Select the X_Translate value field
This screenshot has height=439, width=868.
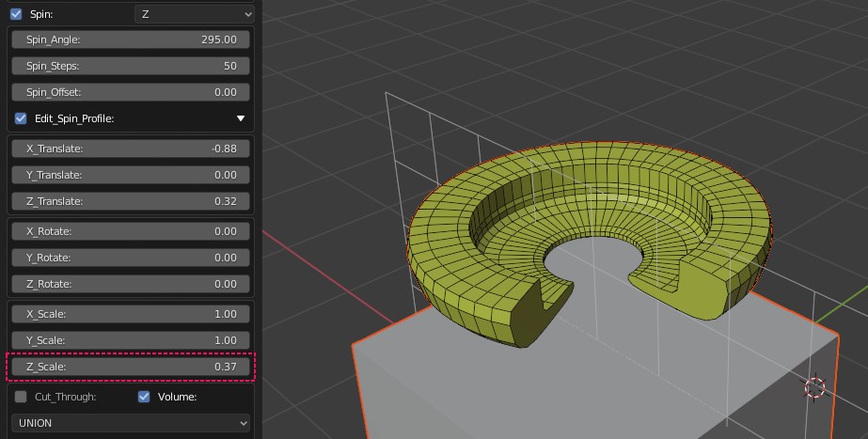[x=131, y=149]
